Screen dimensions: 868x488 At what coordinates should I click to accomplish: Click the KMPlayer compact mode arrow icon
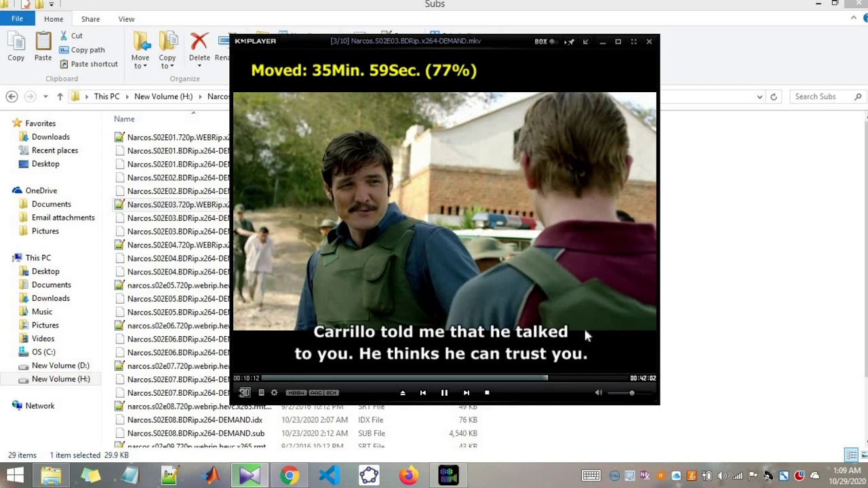tap(586, 41)
